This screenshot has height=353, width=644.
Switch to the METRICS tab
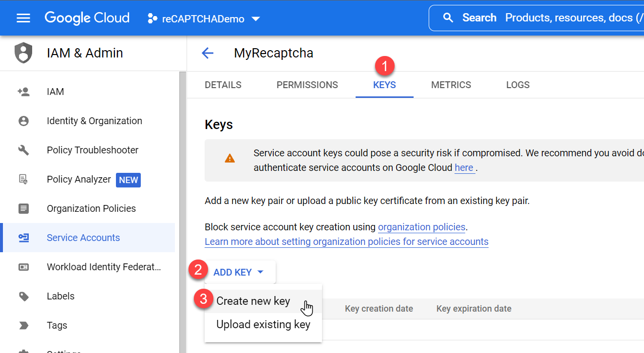tap(451, 85)
